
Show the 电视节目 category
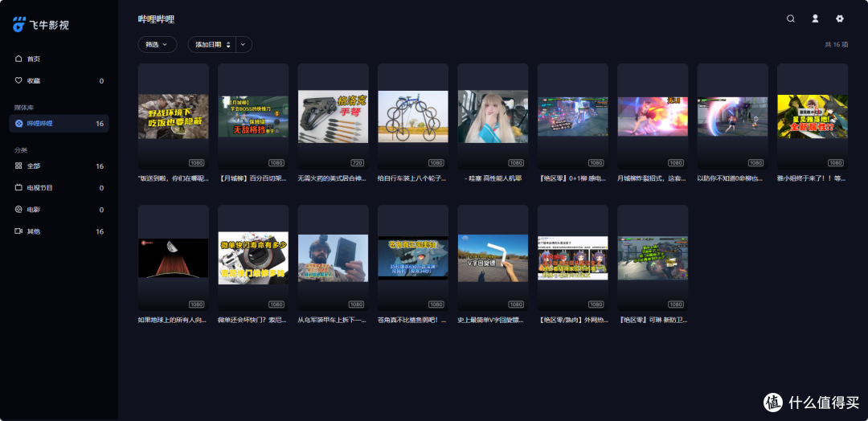point(59,187)
